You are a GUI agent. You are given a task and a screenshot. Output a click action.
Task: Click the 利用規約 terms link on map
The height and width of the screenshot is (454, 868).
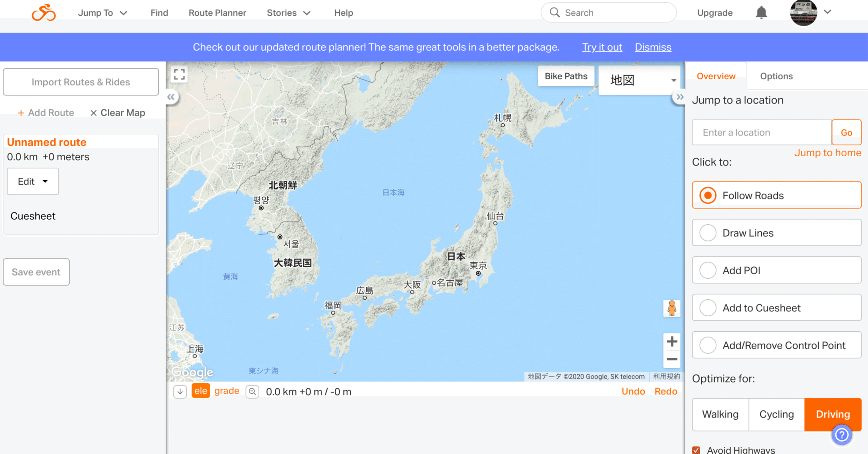click(666, 376)
